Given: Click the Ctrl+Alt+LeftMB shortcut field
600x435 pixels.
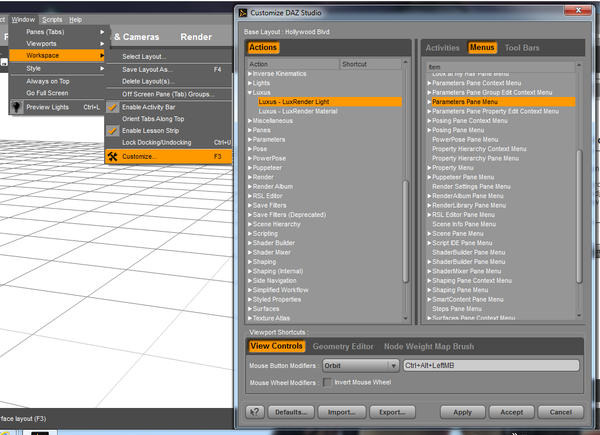Looking at the screenshot, I should click(491, 366).
